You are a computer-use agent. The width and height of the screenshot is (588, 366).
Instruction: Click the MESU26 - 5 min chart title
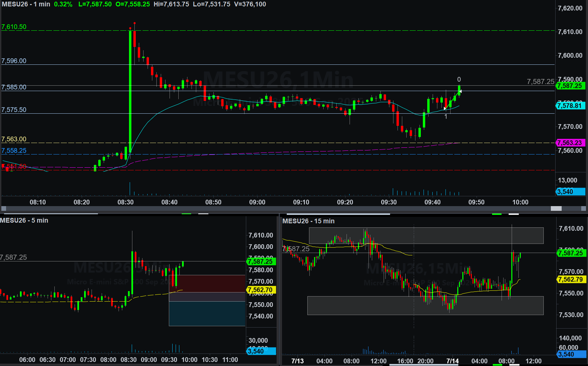click(24, 221)
